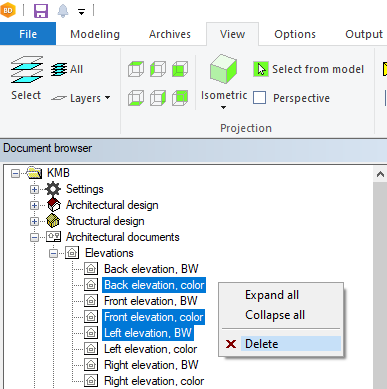
Task: Click the Elevations folder icon
Action: 72,253
